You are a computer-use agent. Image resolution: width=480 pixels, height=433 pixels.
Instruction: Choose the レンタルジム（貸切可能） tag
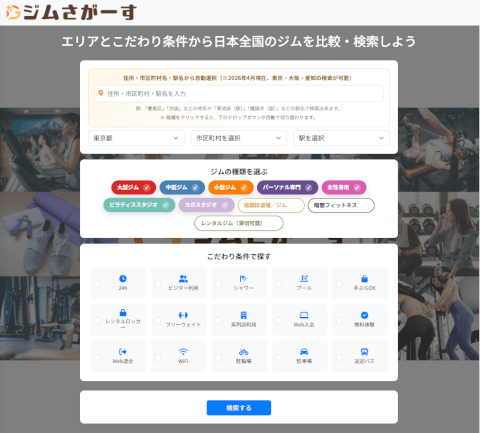point(239,223)
